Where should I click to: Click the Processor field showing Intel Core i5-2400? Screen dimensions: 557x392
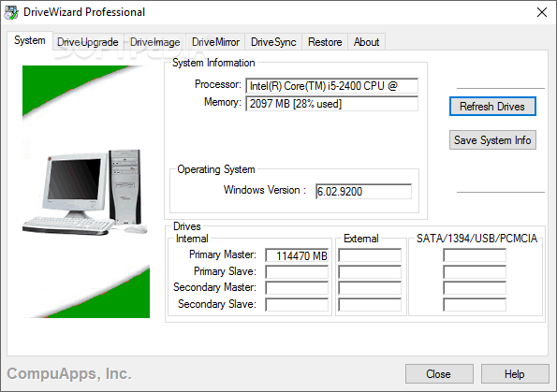click(331, 85)
